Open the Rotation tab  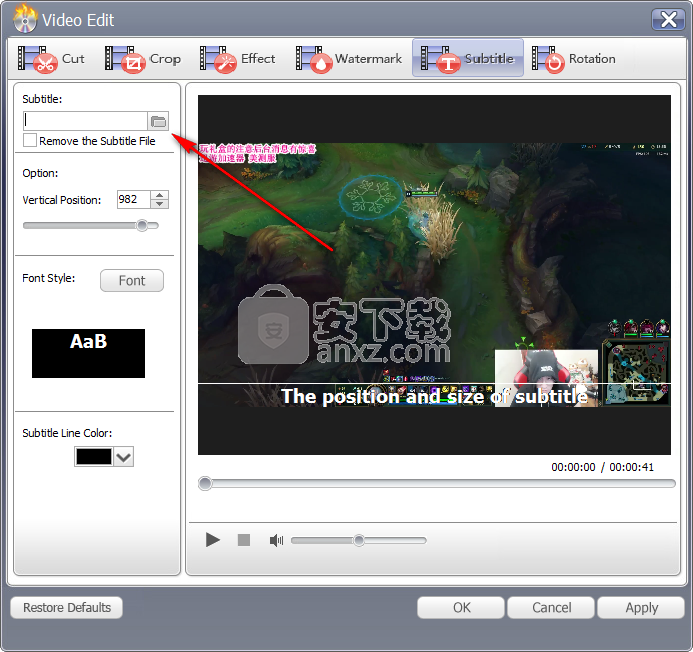[573, 59]
